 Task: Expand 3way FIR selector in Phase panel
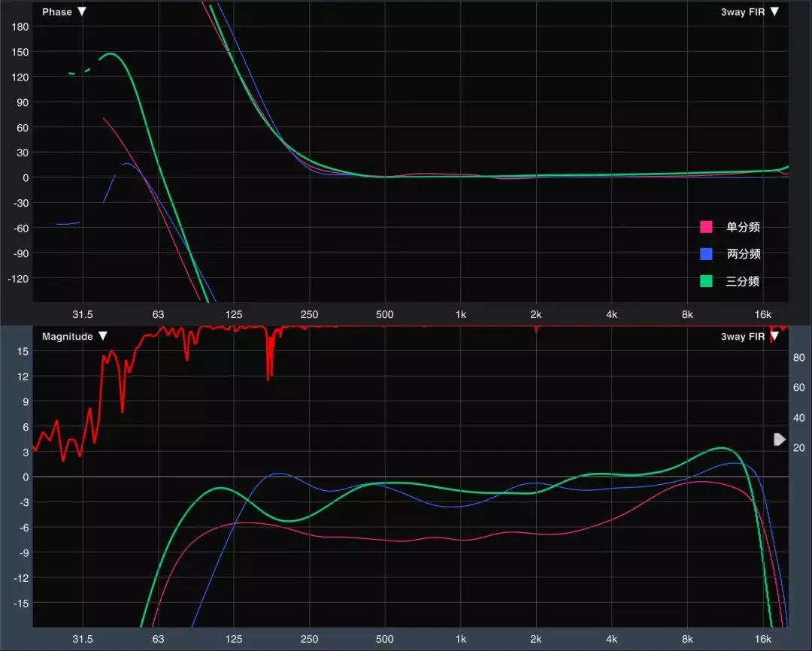[749, 12]
